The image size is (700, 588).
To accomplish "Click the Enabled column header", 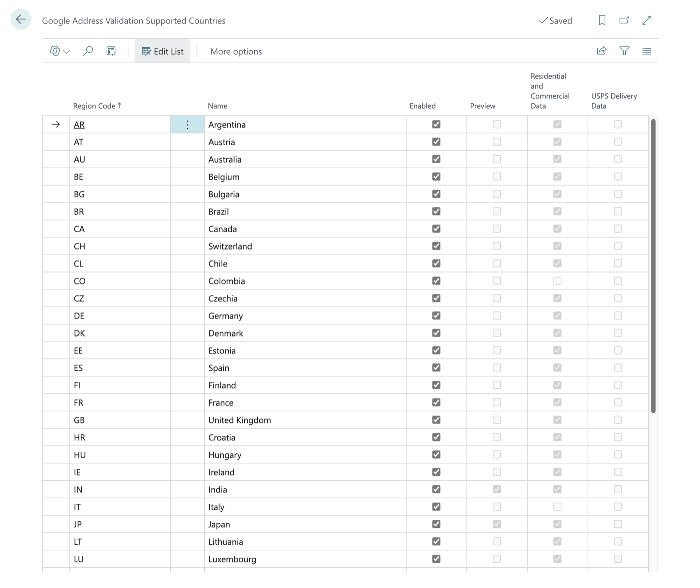I will [x=423, y=106].
